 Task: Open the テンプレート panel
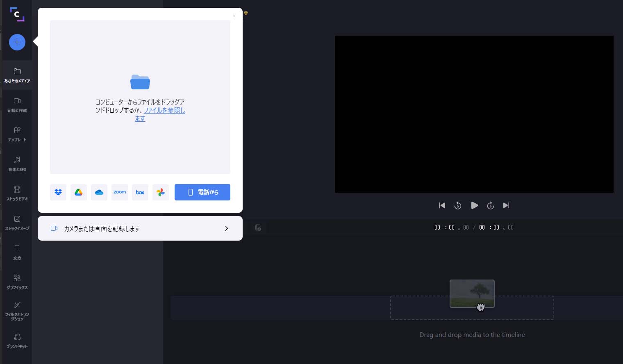(17, 134)
